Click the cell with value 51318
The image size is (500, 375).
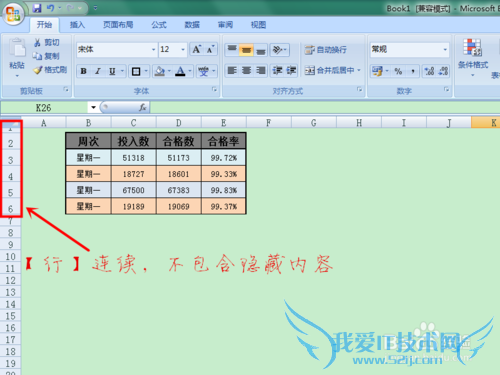134,158
